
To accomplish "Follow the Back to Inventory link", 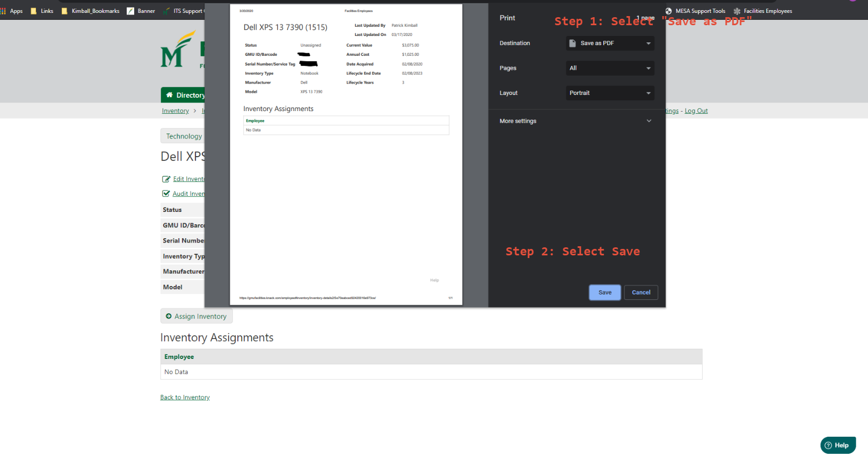I will coord(185,398).
